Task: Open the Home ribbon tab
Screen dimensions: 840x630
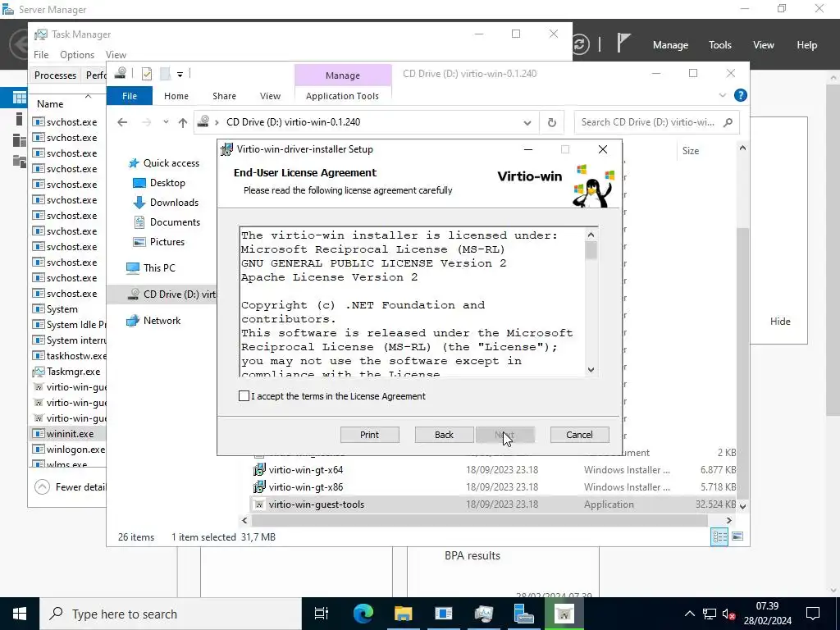Action: 176,96
